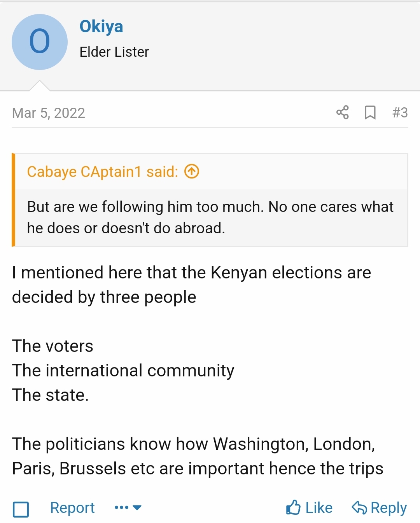The width and height of the screenshot is (420, 523).
Task: Report this post
Action: (72, 507)
